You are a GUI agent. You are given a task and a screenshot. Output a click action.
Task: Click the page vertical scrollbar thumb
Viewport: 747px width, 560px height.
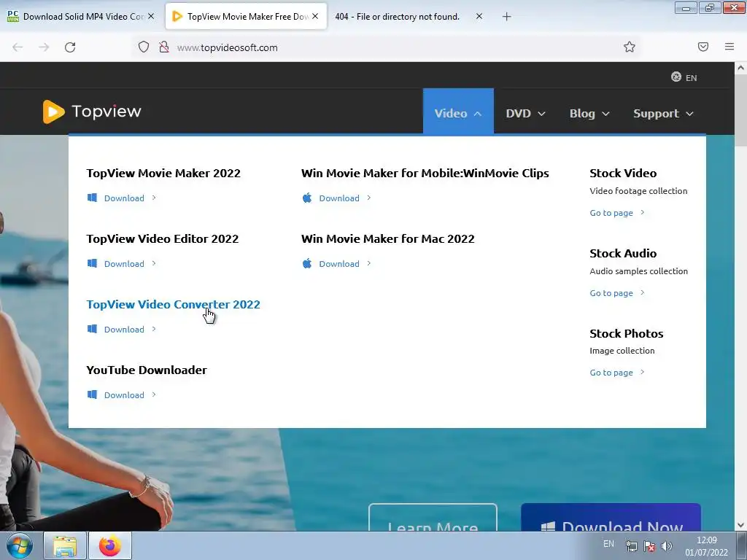(741, 111)
